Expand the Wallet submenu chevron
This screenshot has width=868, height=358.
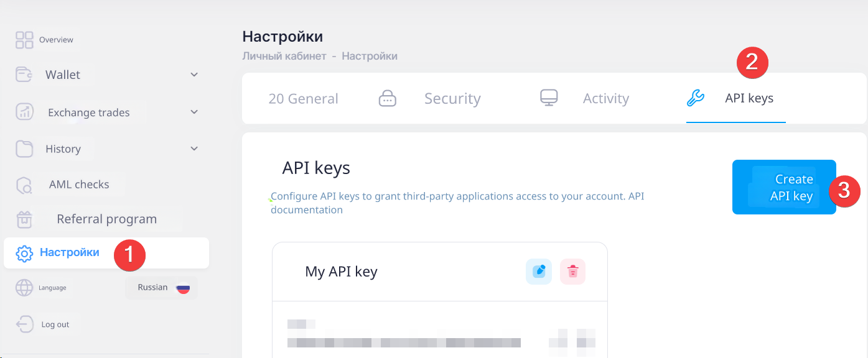tap(194, 75)
